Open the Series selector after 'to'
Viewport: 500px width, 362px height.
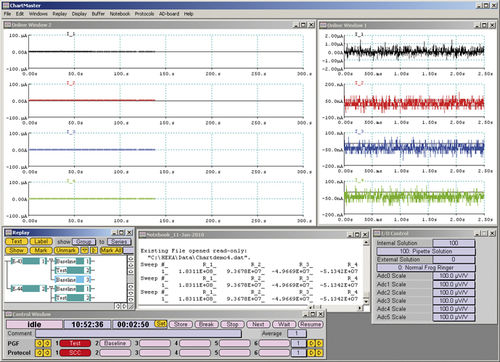pos(119,241)
